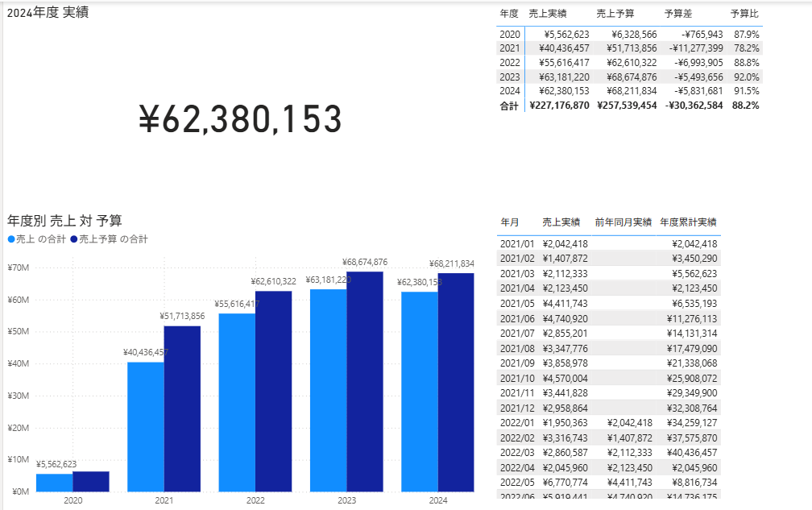812x510 pixels.
Task: Select the 2021 light blue sales bar
Action: pyautogui.click(x=146, y=427)
